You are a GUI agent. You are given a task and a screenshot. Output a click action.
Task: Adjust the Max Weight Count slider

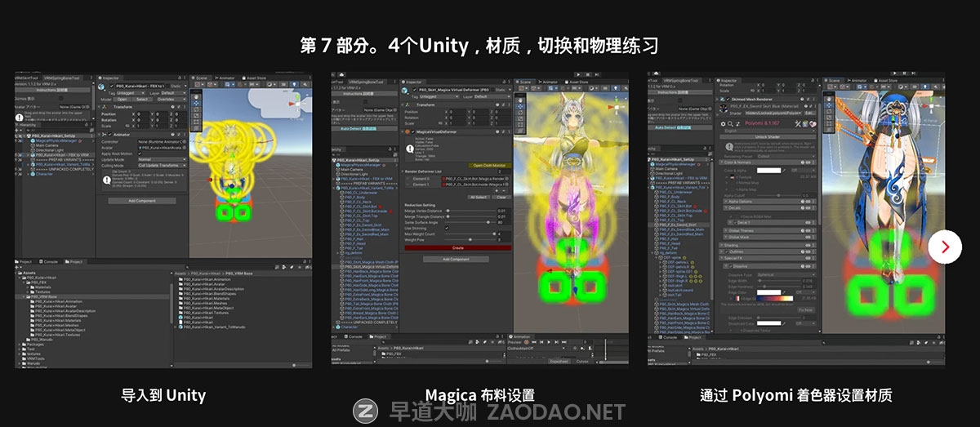click(470, 234)
